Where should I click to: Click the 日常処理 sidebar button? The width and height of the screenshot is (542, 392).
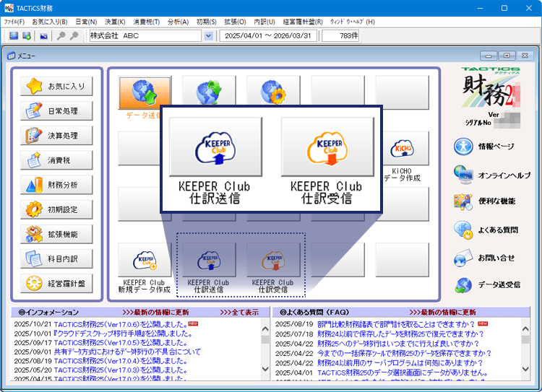(x=57, y=111)
